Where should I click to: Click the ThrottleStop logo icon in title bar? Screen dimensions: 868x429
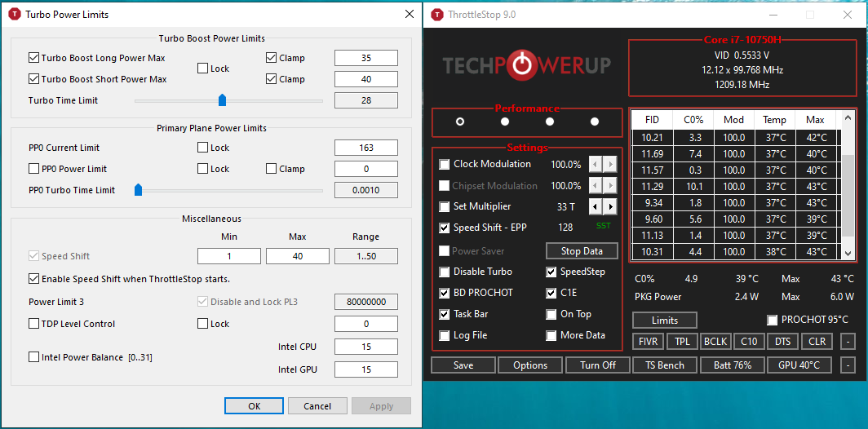pyautogui.click(x=437, y=15)
